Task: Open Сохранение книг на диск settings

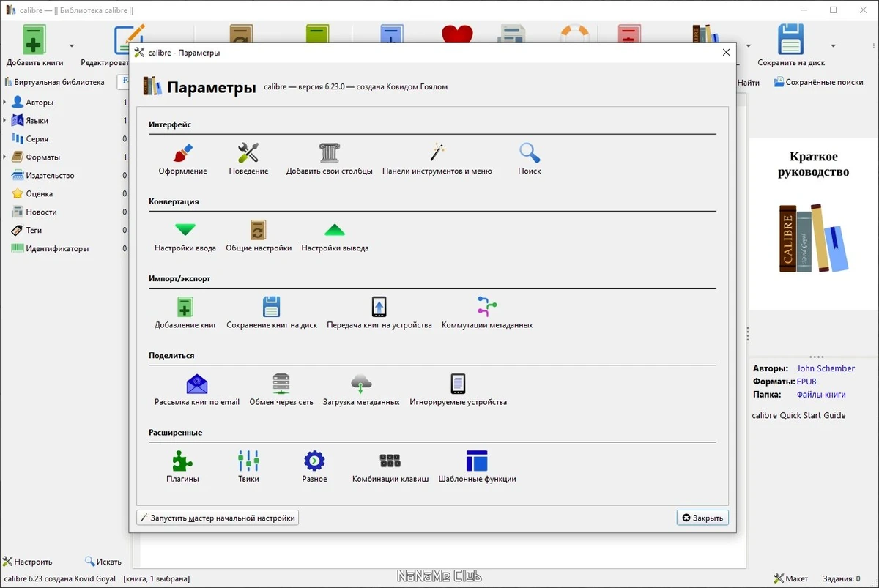Action: point(272,313)
